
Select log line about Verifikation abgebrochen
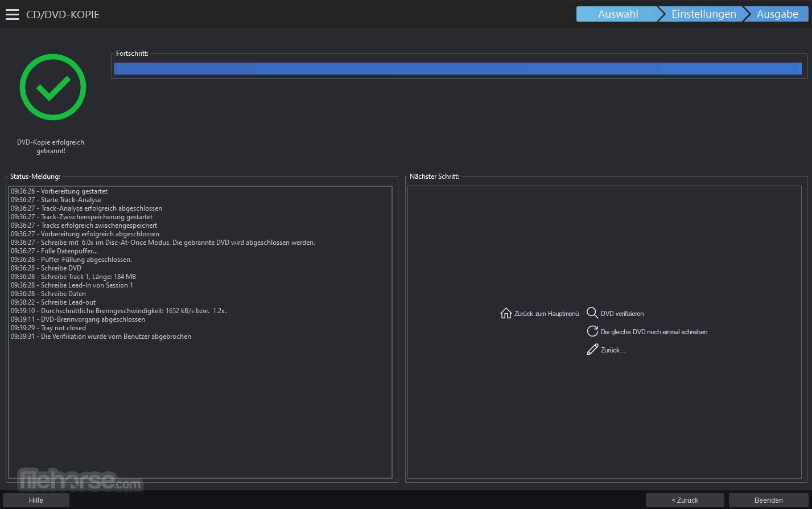coord(101,336)
